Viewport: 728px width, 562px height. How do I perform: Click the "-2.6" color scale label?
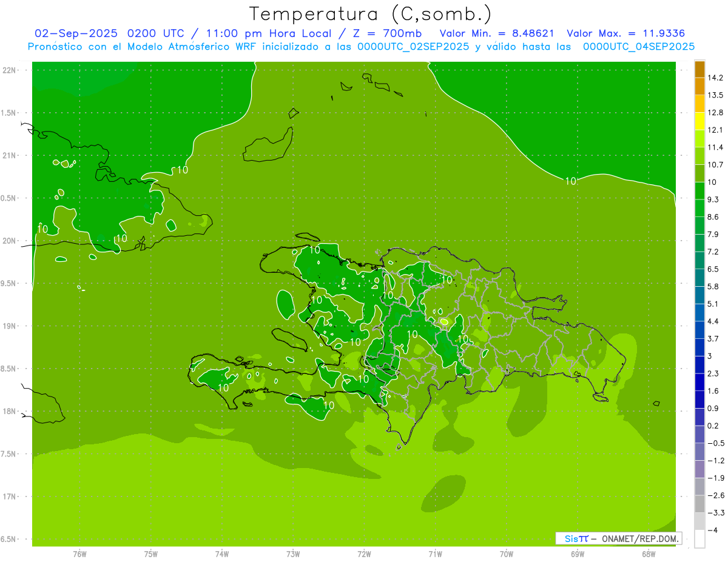coord(715,495)
